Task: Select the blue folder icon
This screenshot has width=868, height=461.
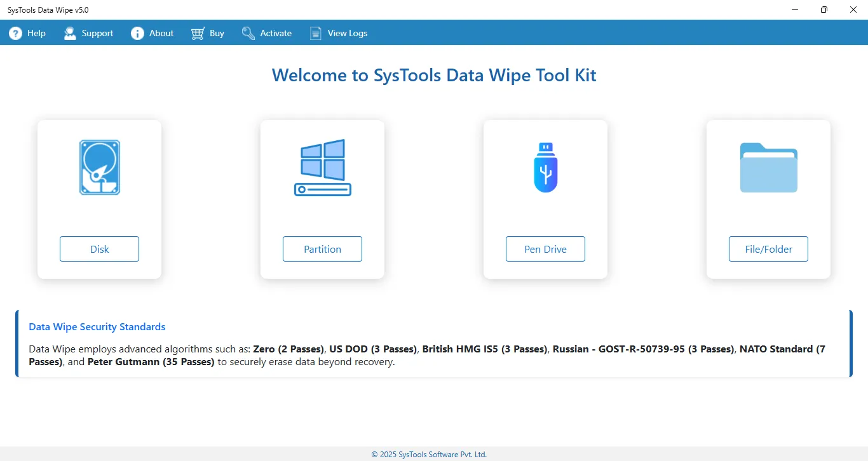Action: pos(769,168)
